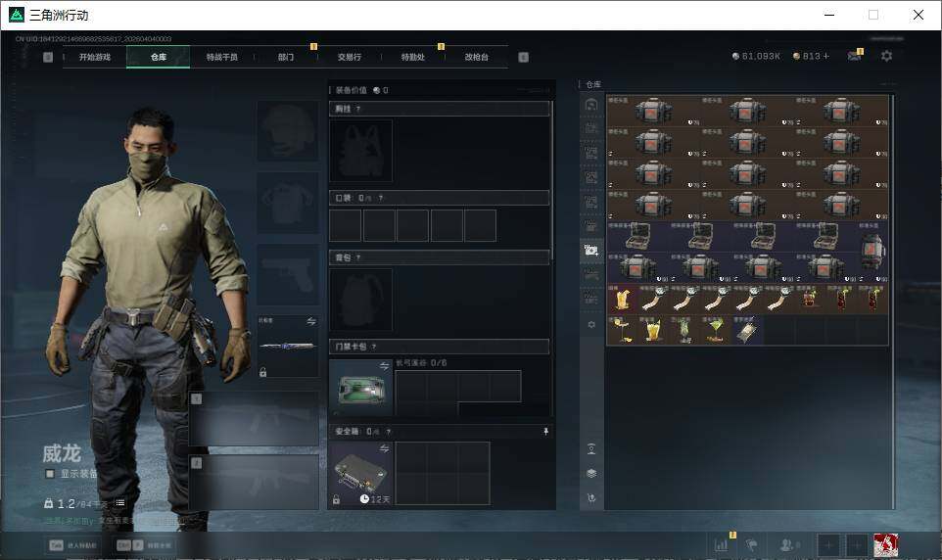Click the 61,093K currency balance
The height and width of the screenshot is (560, 942).
point(756,56)
